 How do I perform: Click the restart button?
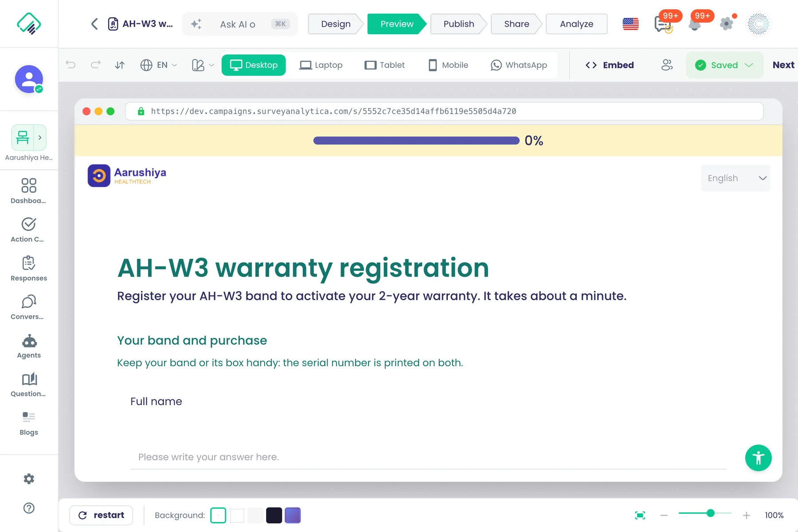(x=101, y=515)
